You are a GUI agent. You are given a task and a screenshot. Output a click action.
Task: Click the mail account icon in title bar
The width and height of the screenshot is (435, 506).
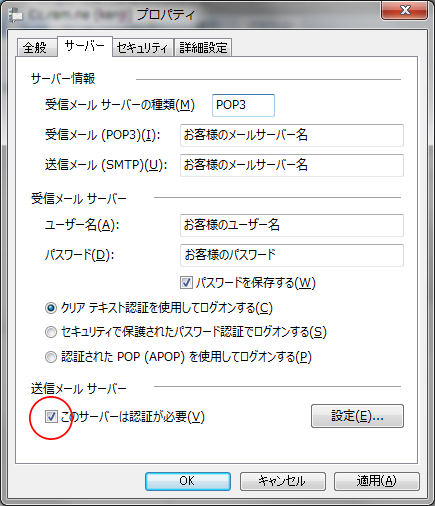15,15
